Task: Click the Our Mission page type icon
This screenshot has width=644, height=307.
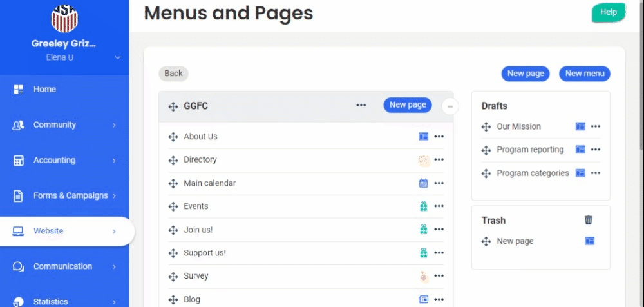Action: pyautogui.click(x=580, y=126)
